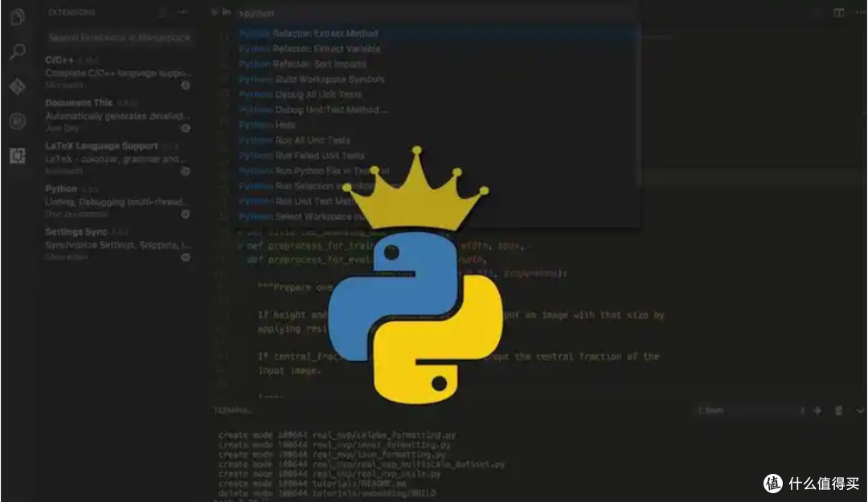Select the Python extension entry
This screenshot has height=502, width=868.
118,201
